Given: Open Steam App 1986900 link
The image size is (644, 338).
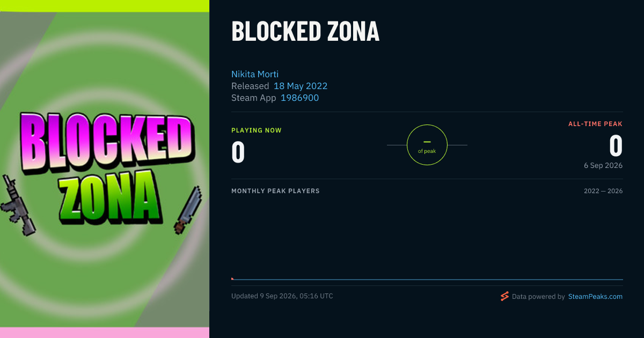Looking at the screenshot, I should click(x=299, y=98).
